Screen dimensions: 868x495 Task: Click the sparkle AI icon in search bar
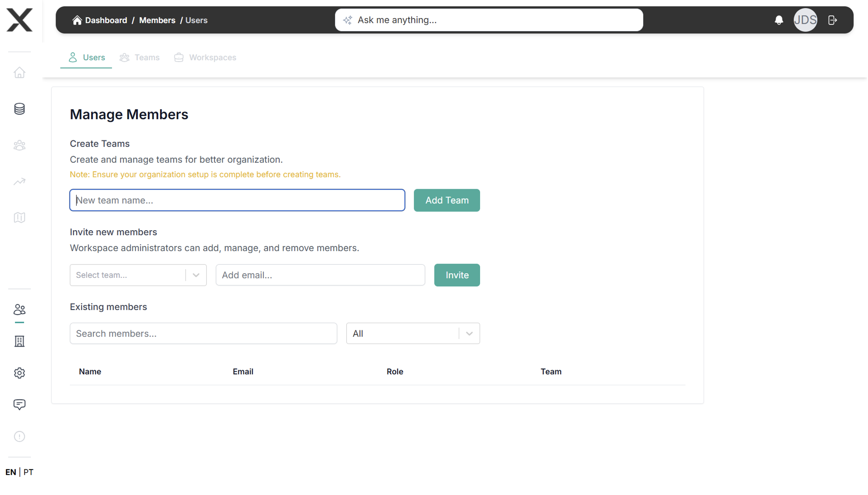(347, 20)
